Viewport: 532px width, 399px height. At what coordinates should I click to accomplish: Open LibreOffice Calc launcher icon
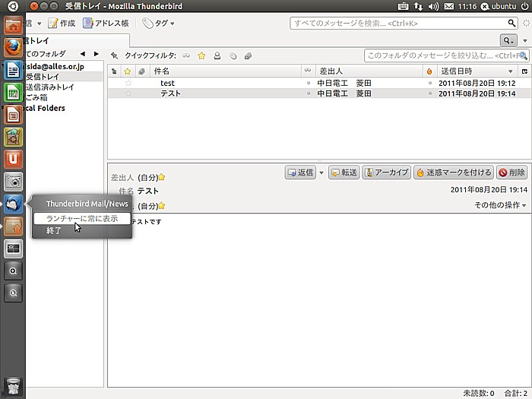13,92
